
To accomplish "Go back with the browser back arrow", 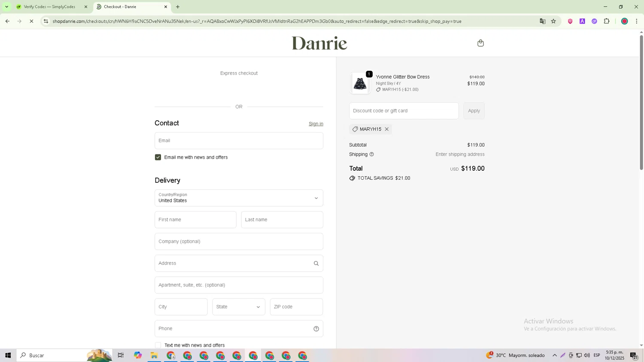I will click(7, 21).
